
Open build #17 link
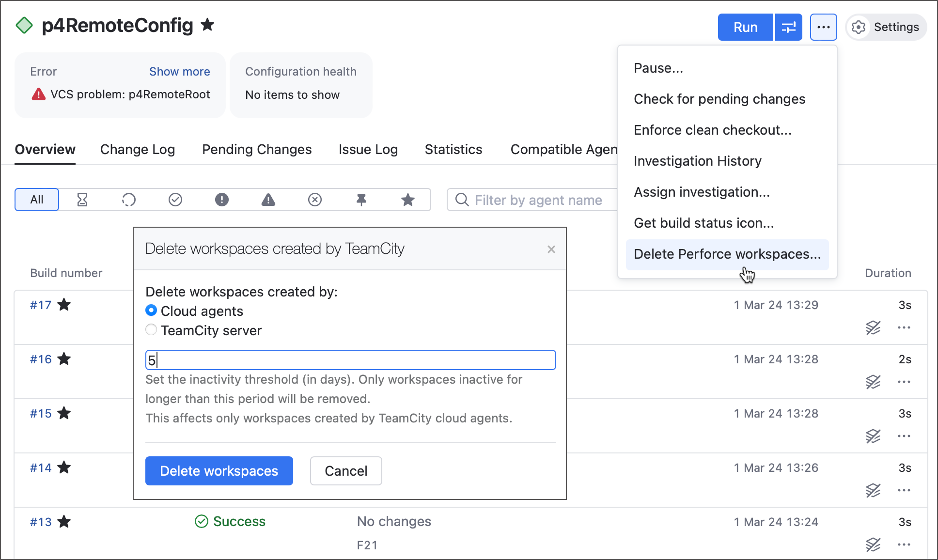click(x=41, y=305)
